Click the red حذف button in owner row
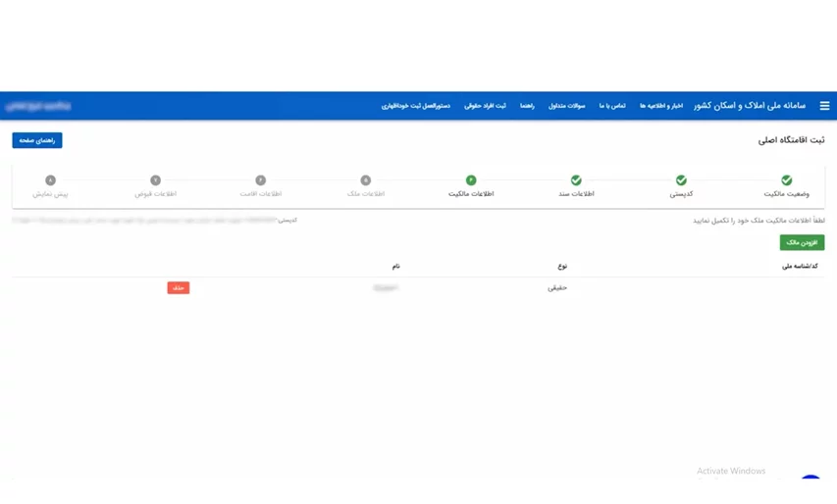This screenshot has width=837, height=504. point(178,288)
